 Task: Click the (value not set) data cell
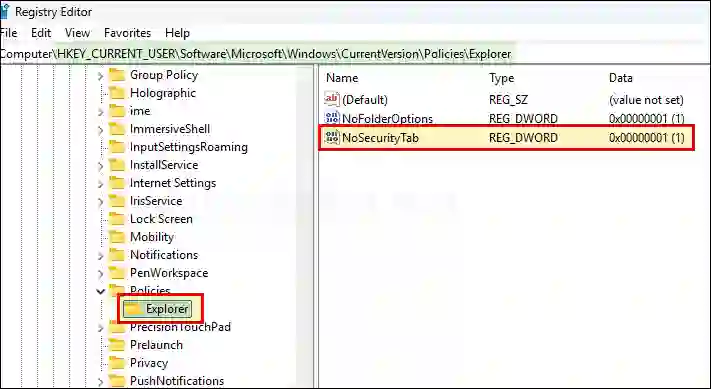(x=646, y=100)
